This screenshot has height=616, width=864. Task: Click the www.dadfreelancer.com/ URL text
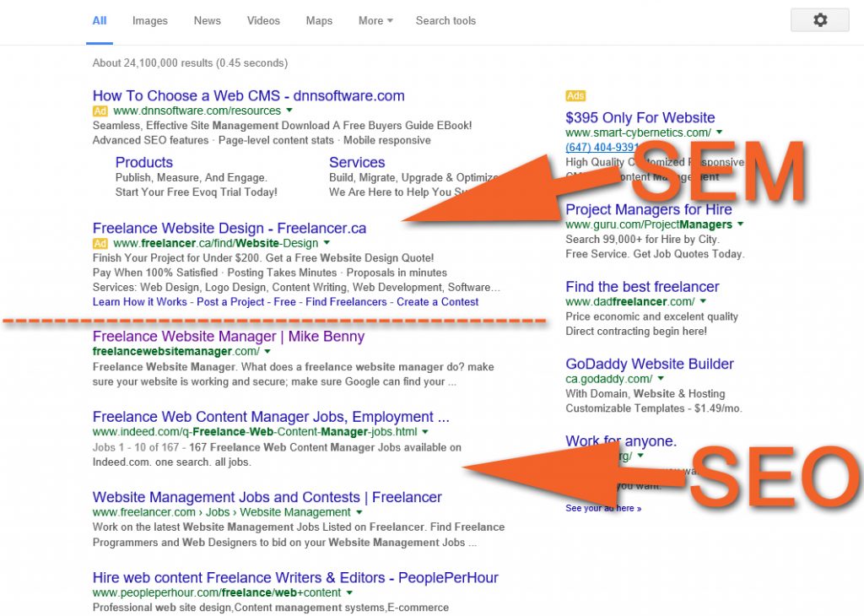click(630, 302)
